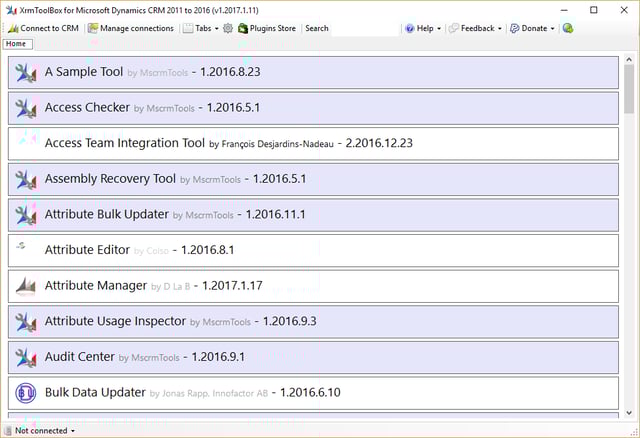Click the green globe icon in toolbar
This screenshot has width=640, height=438.
tap(568, 28)
